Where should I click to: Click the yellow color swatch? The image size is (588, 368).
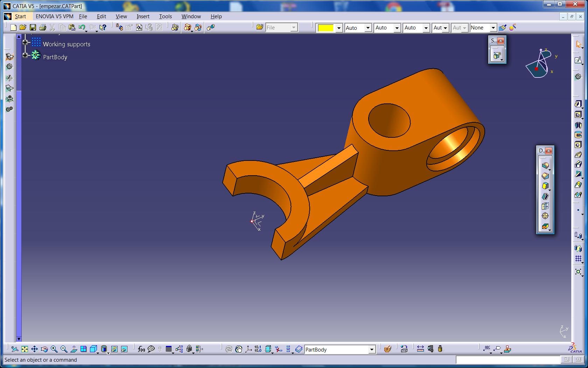(326, 28)
